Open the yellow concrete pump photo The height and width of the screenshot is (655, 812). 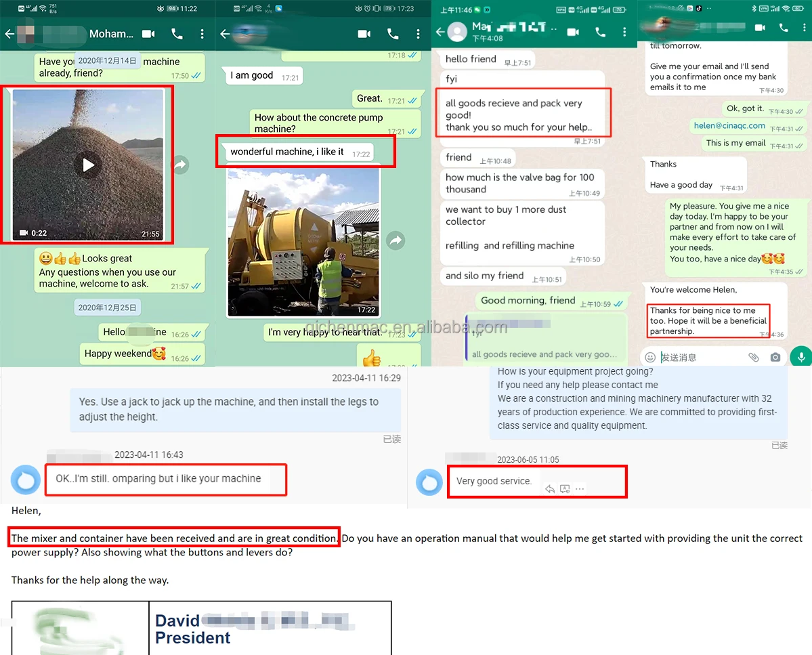tap(303, 242)
